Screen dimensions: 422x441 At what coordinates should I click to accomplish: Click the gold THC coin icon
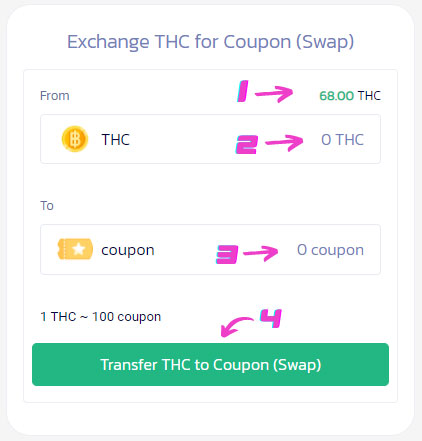point(75,139)
